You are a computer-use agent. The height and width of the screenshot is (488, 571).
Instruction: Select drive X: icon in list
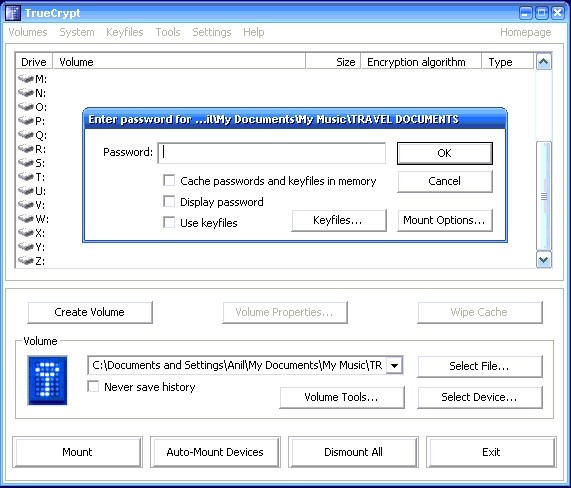[26, 232]
